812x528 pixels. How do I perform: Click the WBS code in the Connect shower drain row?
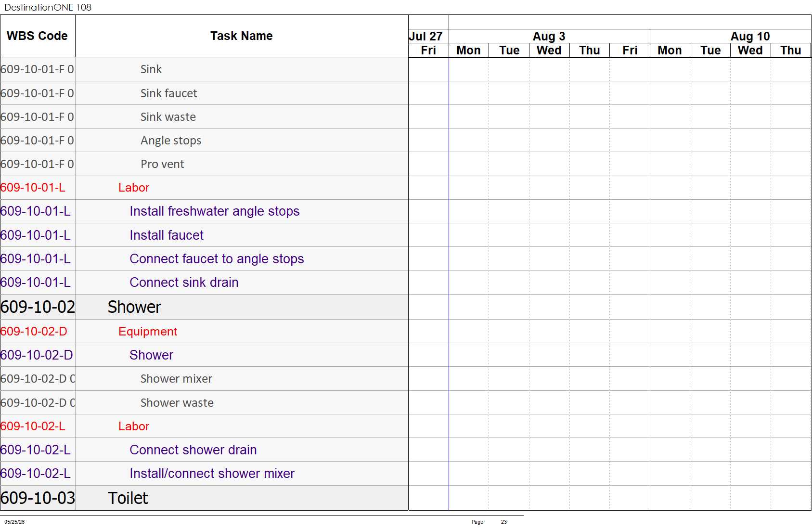point(36,450)
